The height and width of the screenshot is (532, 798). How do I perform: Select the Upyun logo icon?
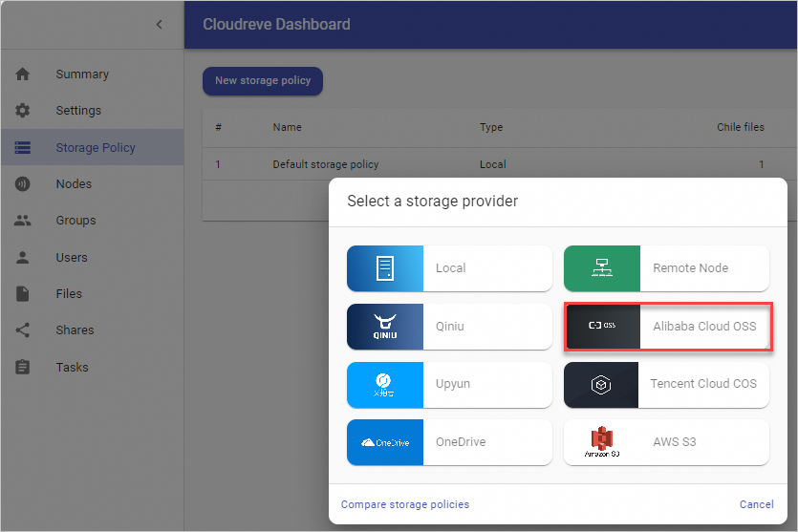pyautogui.click(x=385, y=385)
